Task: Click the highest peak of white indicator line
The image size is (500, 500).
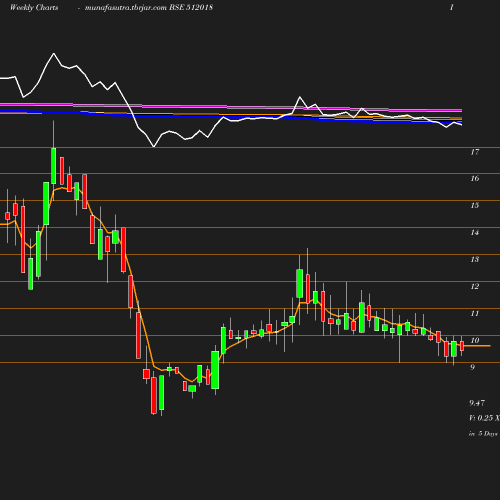Action: pyautogui.click(x=54, y=53)
